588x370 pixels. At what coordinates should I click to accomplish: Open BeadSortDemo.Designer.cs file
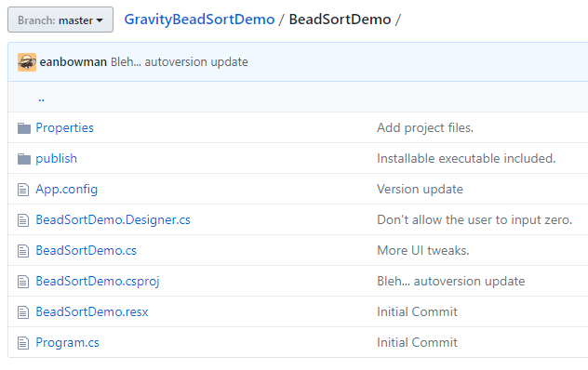[113, 220]
